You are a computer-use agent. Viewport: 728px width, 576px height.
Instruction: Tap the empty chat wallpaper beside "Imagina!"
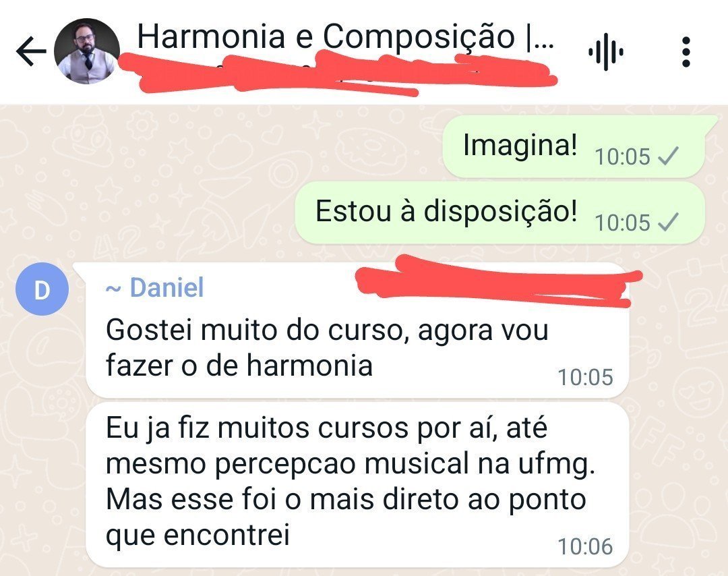click(218, 147)
